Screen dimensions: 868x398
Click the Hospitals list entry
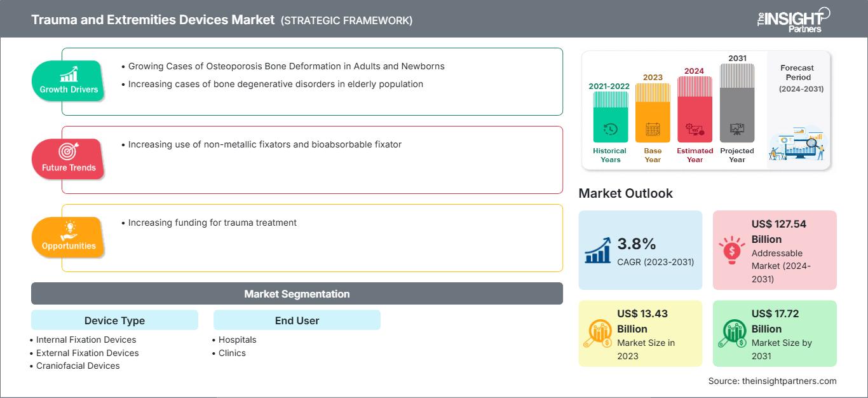point(237,340)
